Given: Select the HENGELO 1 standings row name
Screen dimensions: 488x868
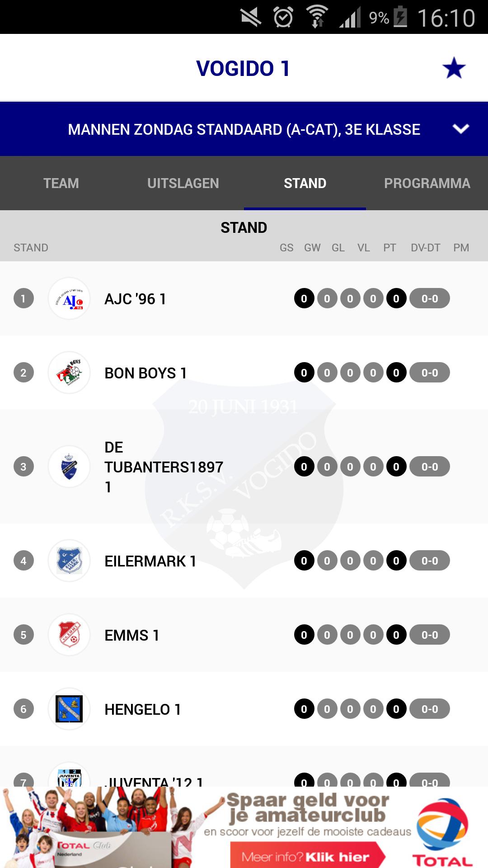Looking at the screenshot, I should click(x=142, y=709).
